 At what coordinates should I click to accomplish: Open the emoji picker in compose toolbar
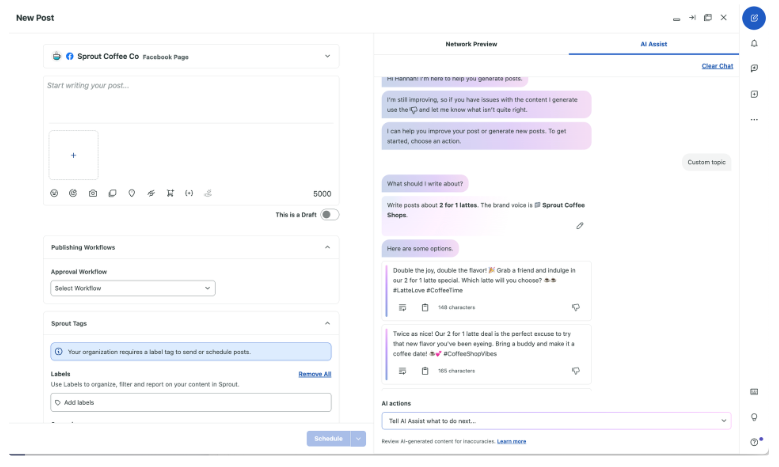click(x=54, y=193)
